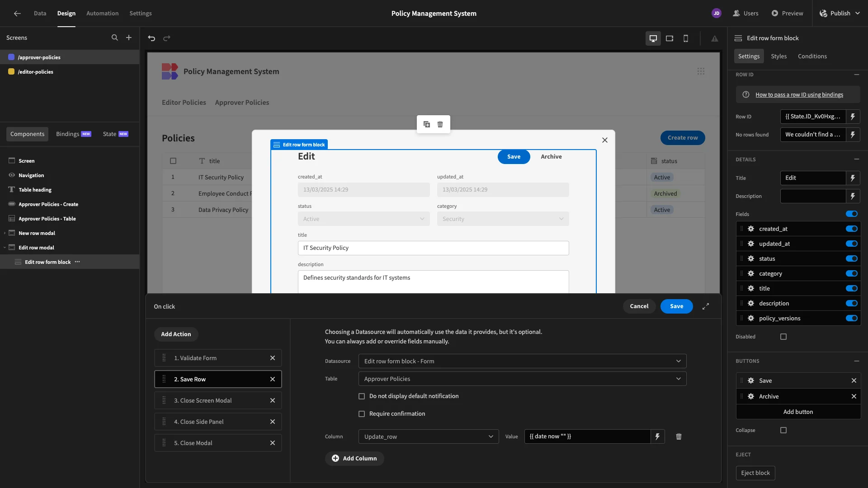Screen dimensions: 868x488
Task: Collapse the ROW ID section
Action: [x=856, y=75]
